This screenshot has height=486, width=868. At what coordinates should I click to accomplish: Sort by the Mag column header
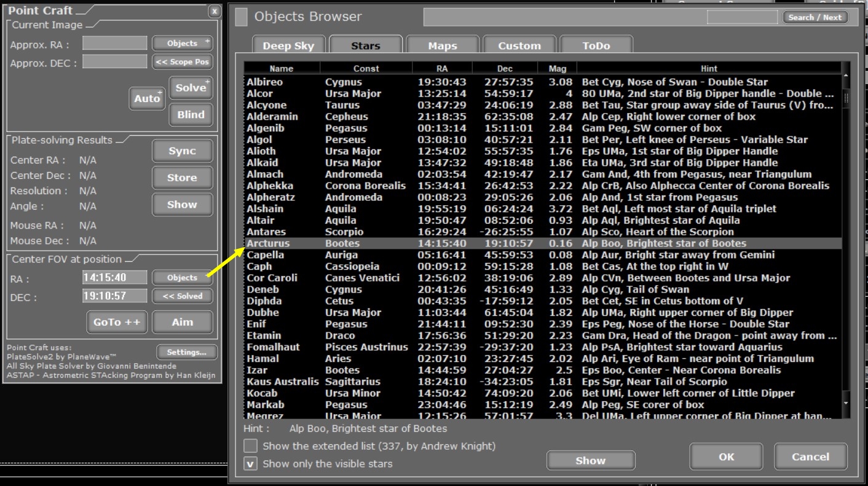click(x=558, y=69)
